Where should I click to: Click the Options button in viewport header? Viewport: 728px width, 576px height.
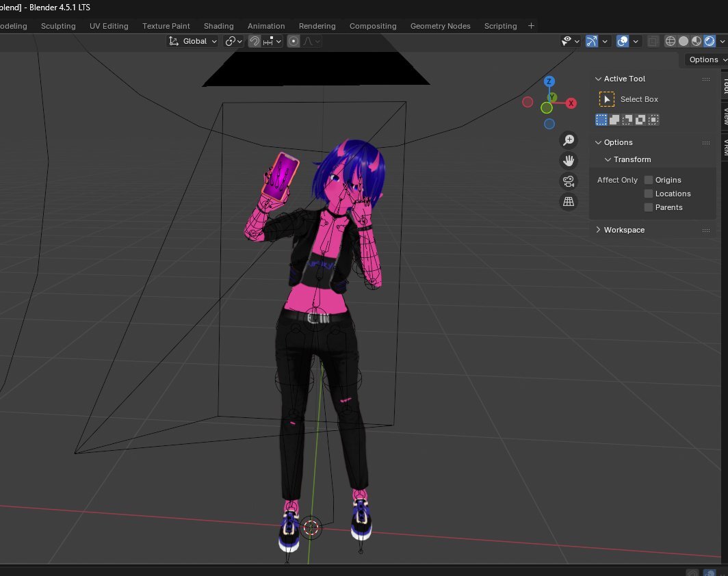tap(705, 60)
